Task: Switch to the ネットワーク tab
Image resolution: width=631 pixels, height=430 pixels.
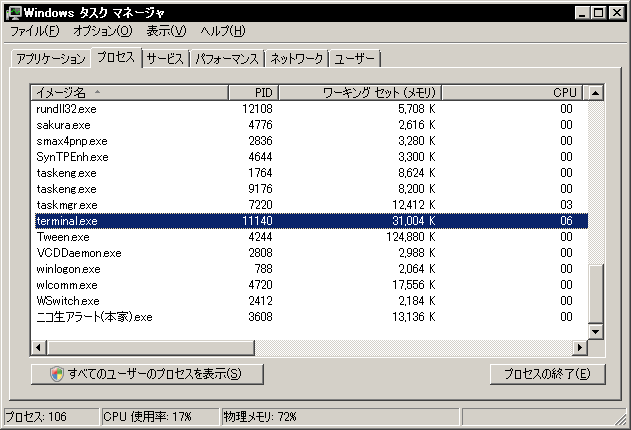Action: [297, 59]
